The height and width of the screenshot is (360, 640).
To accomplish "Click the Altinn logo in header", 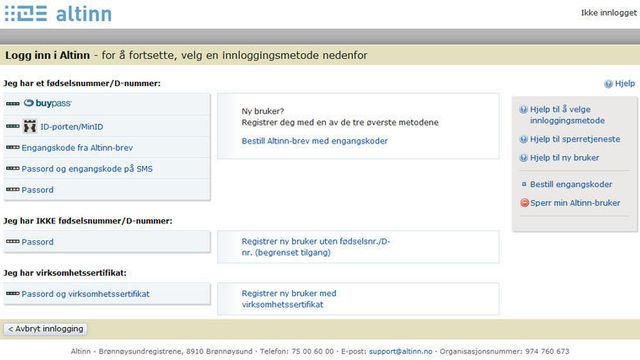I will (58, 14).
